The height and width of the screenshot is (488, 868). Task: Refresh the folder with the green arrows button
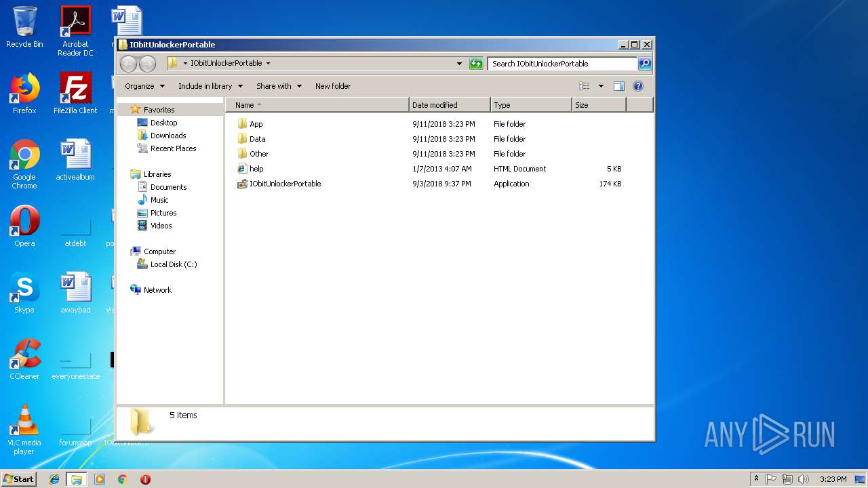(476, 64)
